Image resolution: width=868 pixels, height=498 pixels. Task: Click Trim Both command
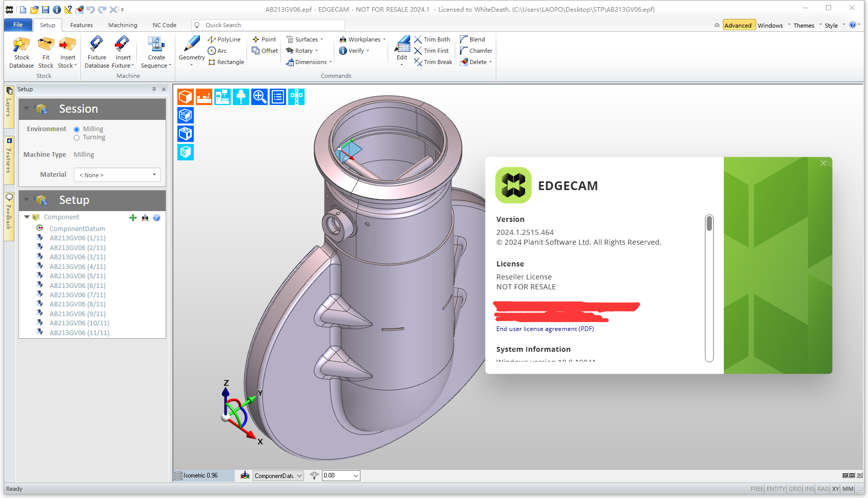point(432,39)
